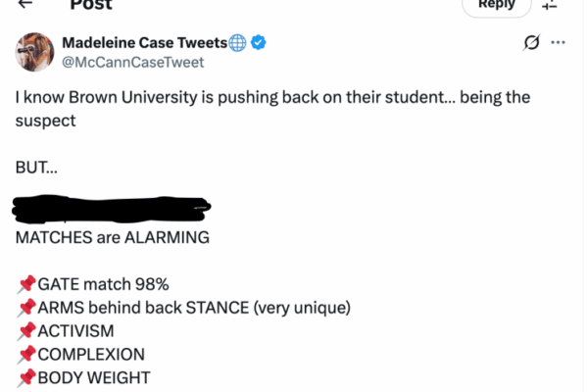Click the pushpin icon beside COMPLEXION
Viewport: 588px width, 392px height.
coord(26,355)
